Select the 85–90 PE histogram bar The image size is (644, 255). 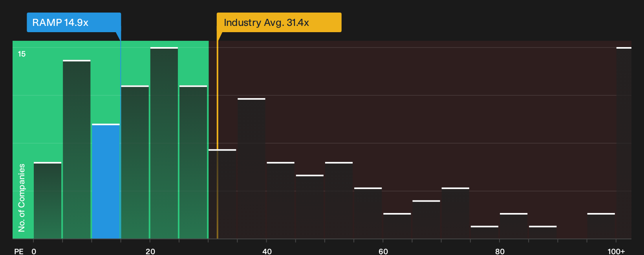click(543, 232)
